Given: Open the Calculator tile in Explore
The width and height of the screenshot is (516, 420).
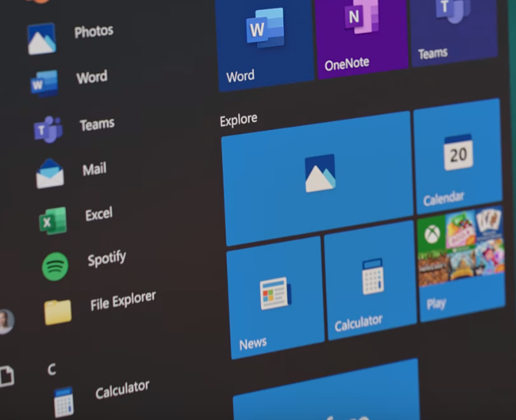Looking at the screenshot, I should click(x=370, y=280).
